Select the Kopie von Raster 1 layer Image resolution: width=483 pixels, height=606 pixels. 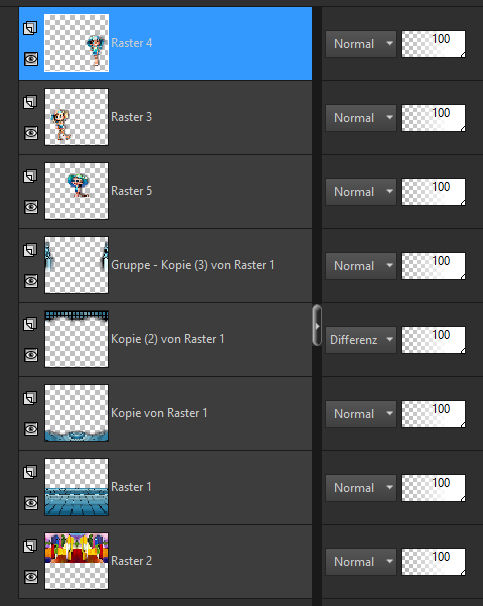165,413
